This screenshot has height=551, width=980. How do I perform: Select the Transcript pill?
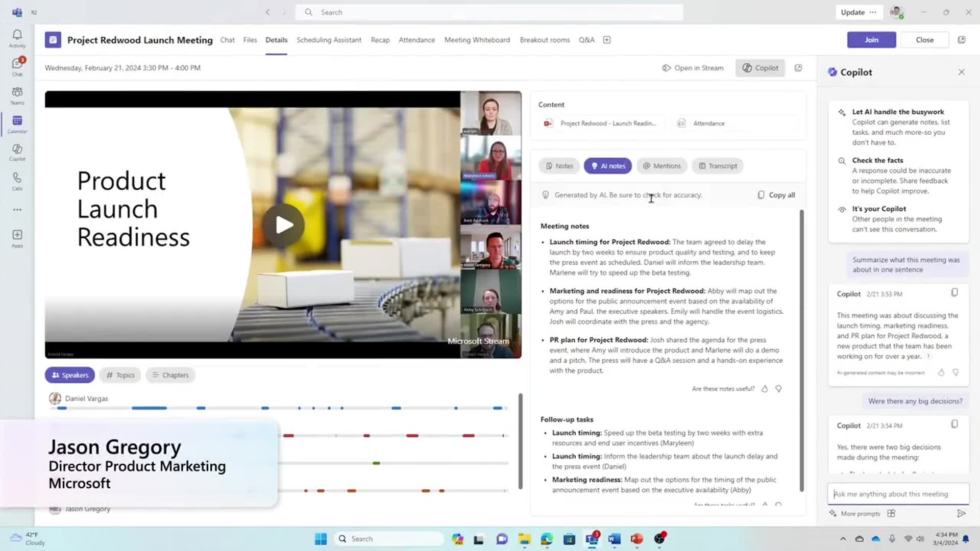718,166
